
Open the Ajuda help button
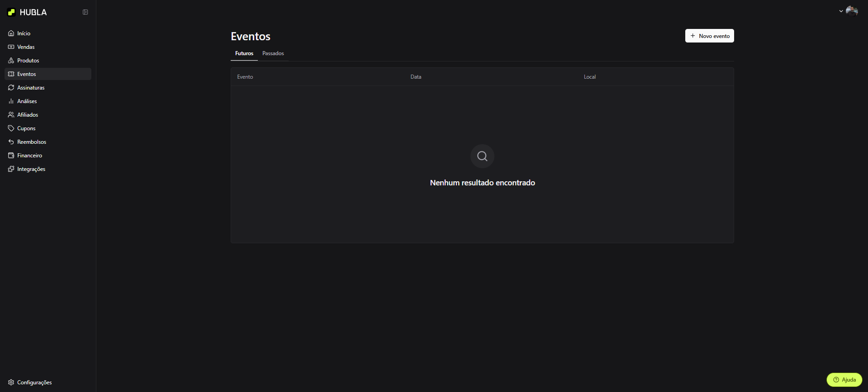click(844, 380)
